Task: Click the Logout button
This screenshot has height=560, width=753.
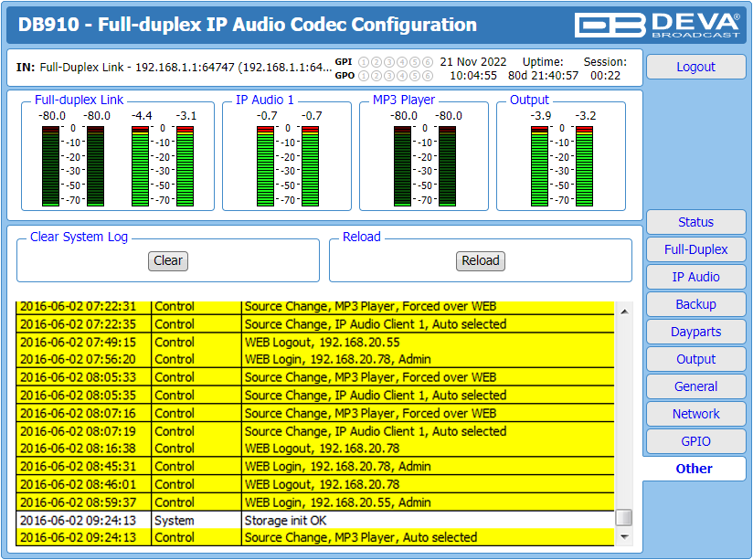Action: (695, 67)
